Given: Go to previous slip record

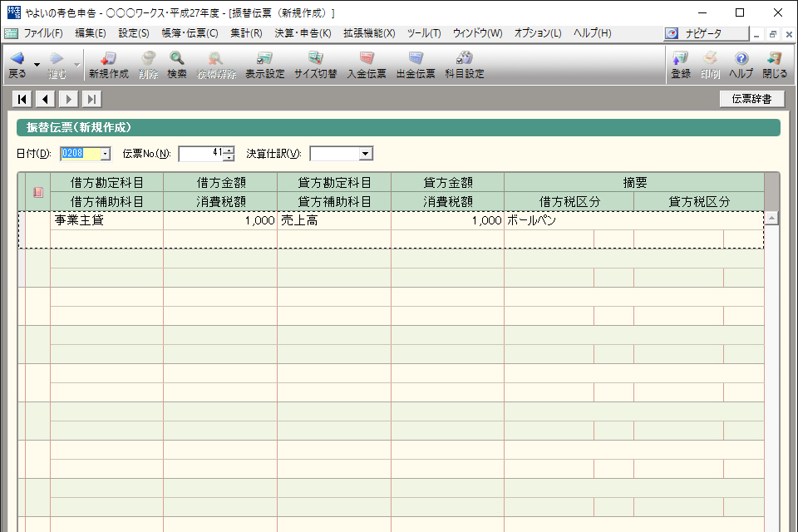Looking at the screenshot, I should [x=45, y=99].
